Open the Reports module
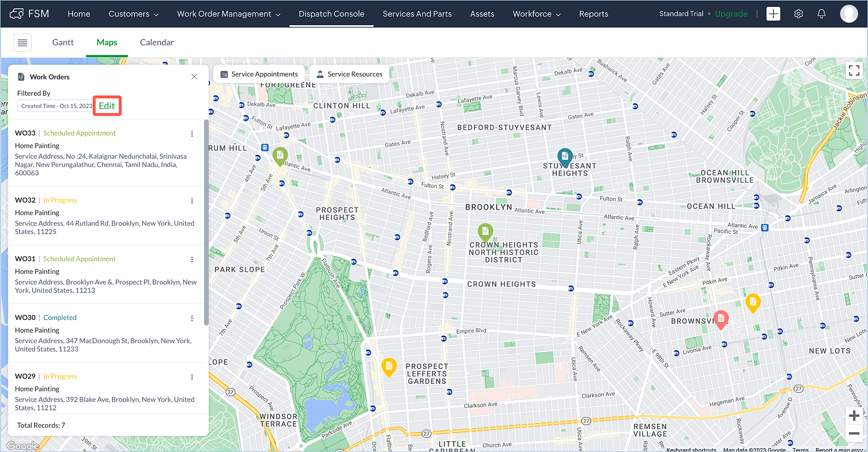This screenshot has width=868, height=452. click(594, 14)
